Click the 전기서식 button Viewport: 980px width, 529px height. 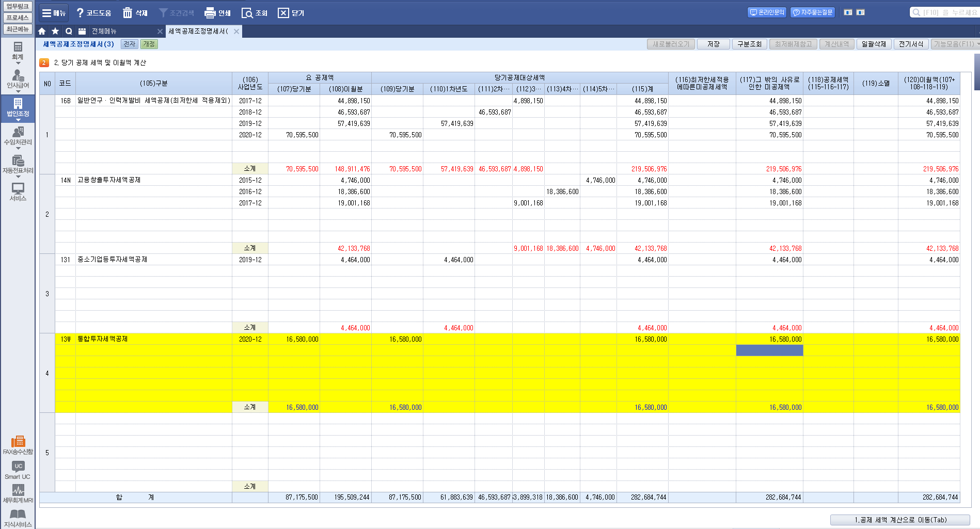(x=911, y=44)
